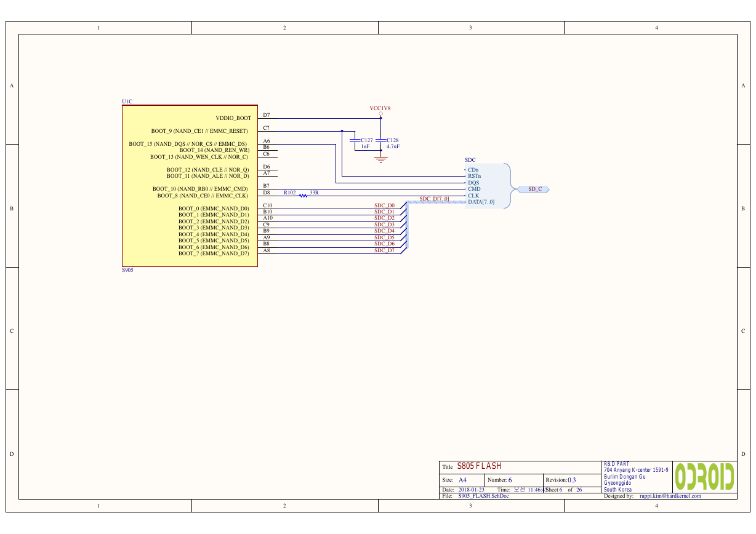Click the BOOT_9 (NAND_CE1 // EMMC_RESET) pin

[199, 131]
